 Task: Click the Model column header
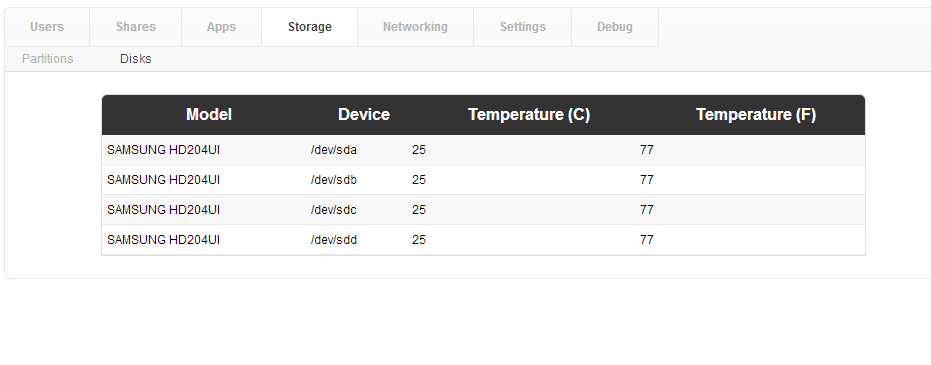tap(209, 115)
